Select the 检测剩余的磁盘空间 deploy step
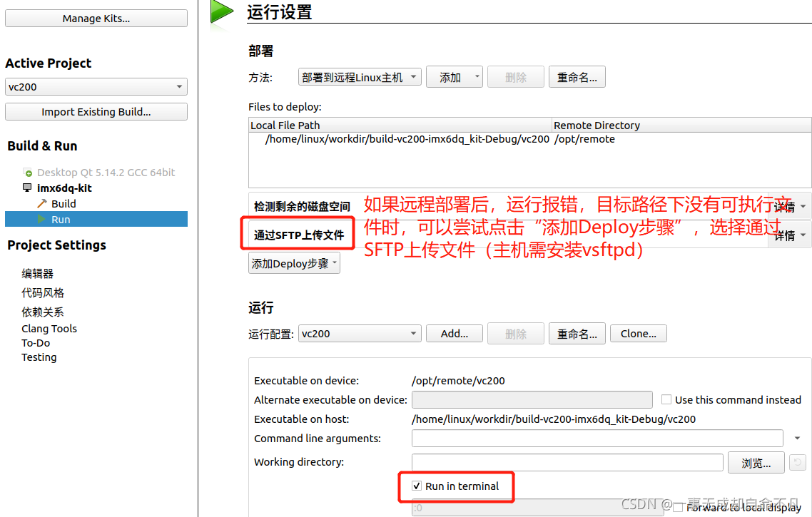The width and height of the screenshot is (812, 517). pyautogui.click(x=302, y=207)
